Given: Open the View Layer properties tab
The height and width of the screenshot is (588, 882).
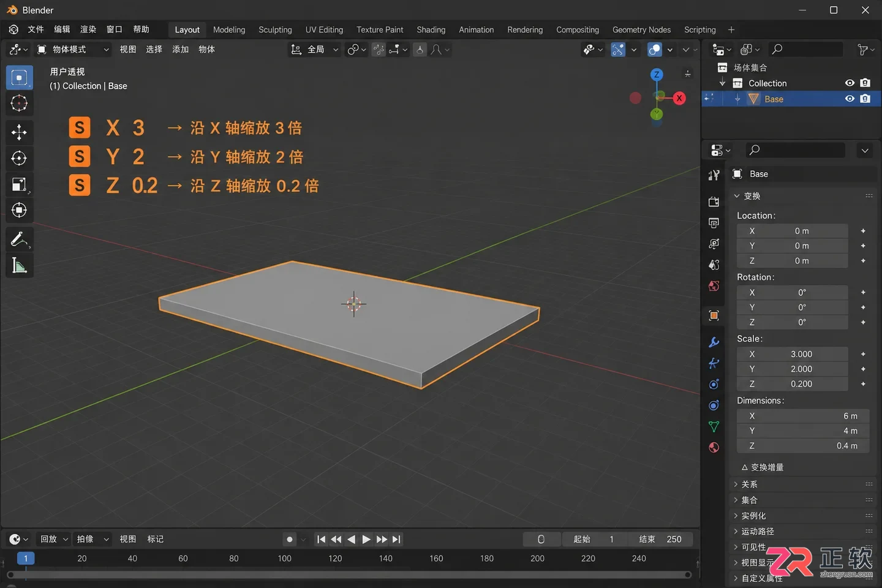Looking at the screenshot, I should click(714, 244).
